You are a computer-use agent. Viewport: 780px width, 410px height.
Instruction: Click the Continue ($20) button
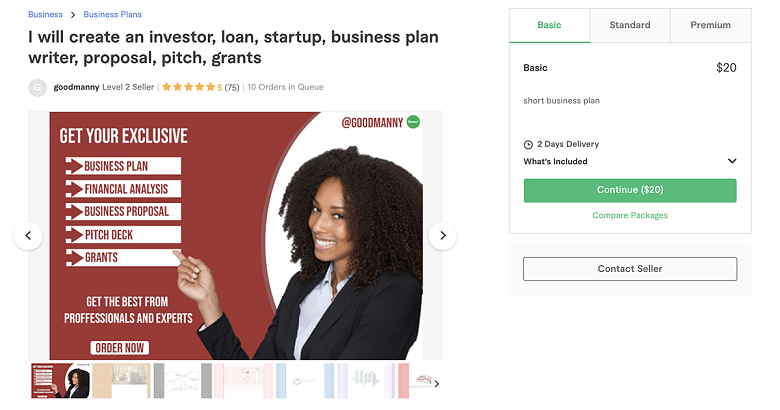coord(630,190)
